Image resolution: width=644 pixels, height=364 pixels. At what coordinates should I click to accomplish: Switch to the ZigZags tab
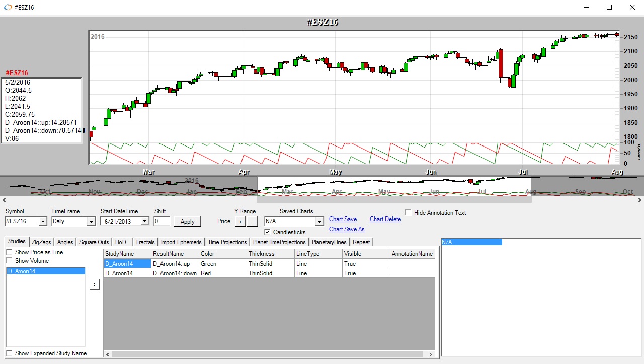[x=41, y=242]
